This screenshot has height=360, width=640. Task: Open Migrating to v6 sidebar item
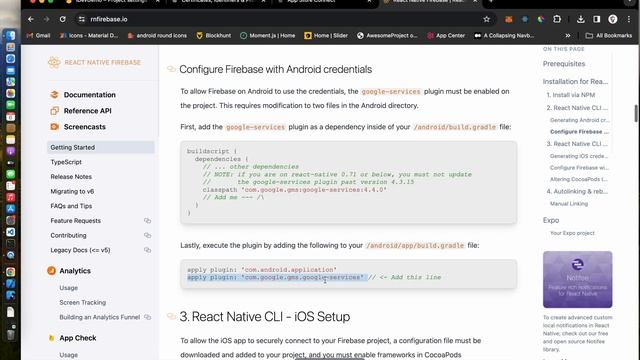pos(72,191)
